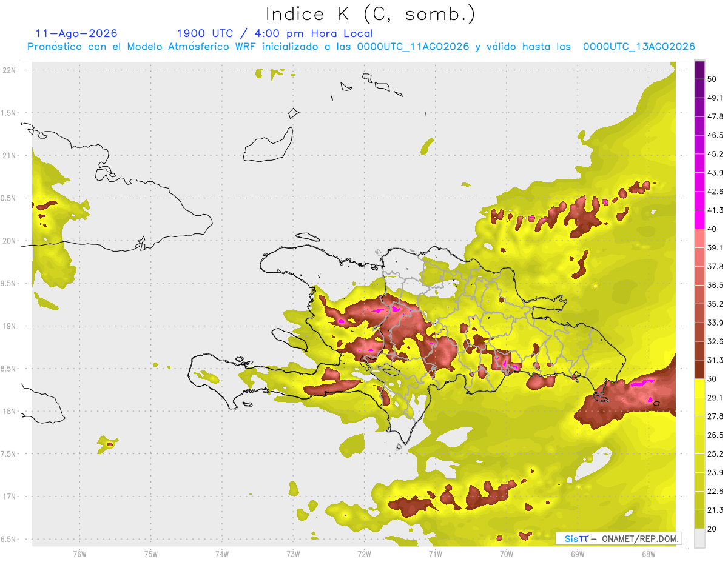
Task: Click the colorbar value '37.8'
Action: 715,267
